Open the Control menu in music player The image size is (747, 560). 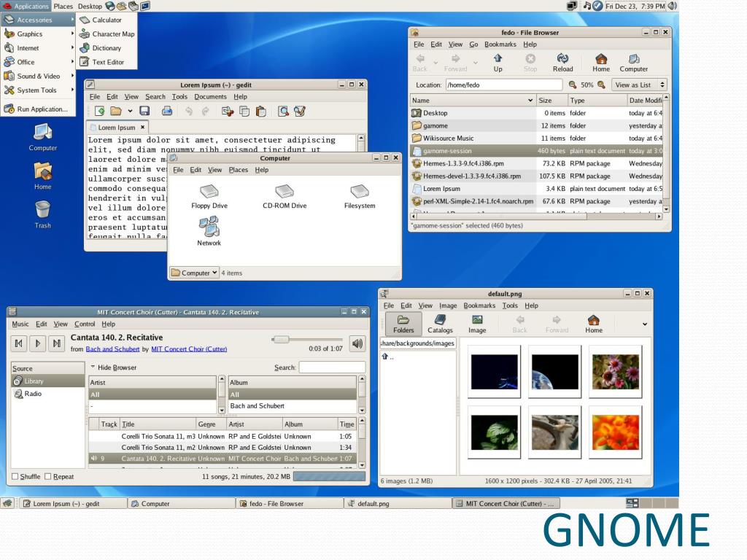tap(85, 324)
